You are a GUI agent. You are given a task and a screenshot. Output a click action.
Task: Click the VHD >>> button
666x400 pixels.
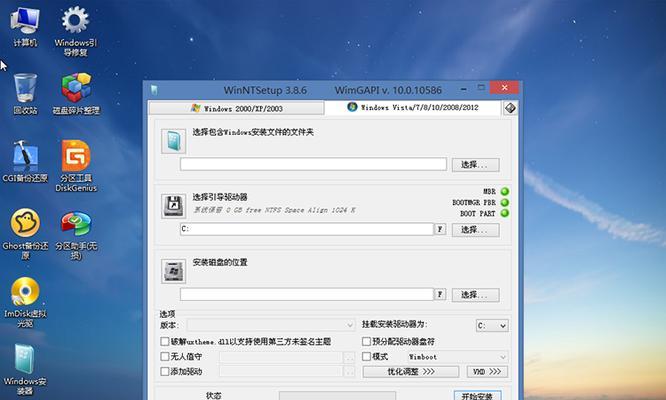click(x=487, y=372)
